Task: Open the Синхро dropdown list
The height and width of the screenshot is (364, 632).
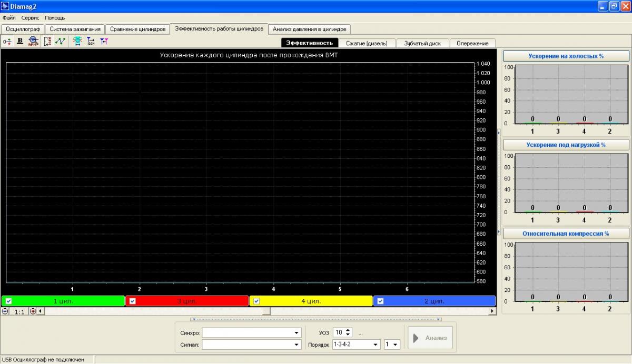Action: pyautogui.click(x=297, y=333)
